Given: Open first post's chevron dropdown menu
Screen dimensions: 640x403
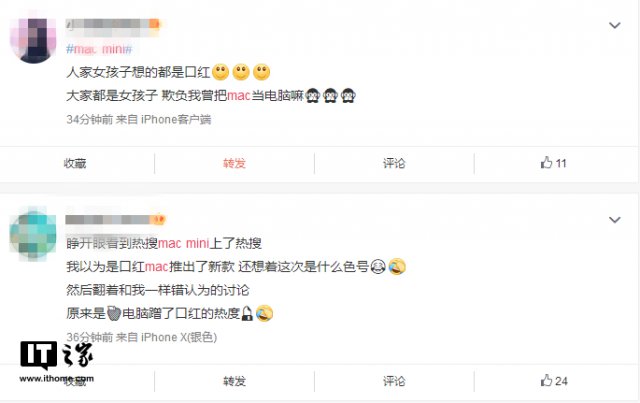Looking at the screenshot, I should point(615,25).
